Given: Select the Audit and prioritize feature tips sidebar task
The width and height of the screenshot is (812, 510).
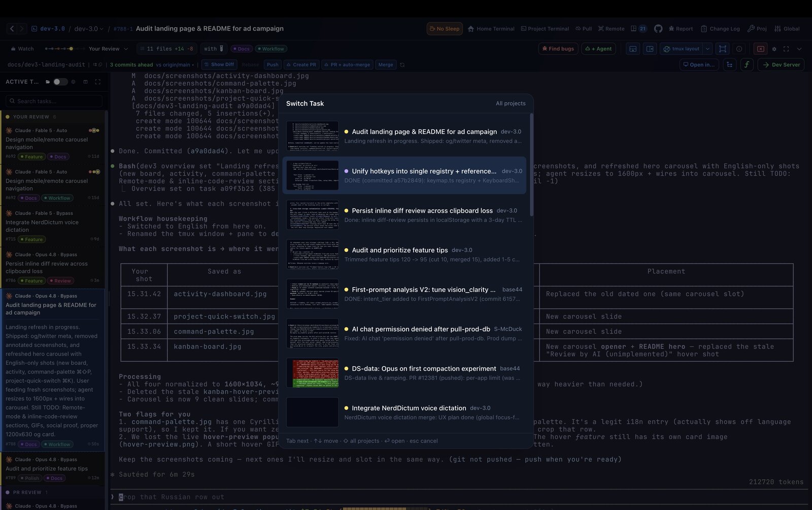Looking at the screenshot, I should (x=52, y=468).
